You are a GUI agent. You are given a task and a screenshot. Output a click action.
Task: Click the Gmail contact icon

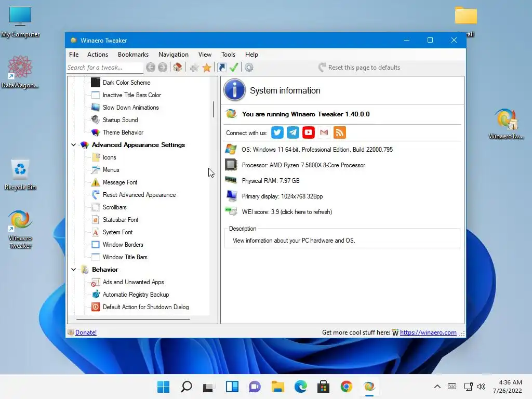pos(324,132)
